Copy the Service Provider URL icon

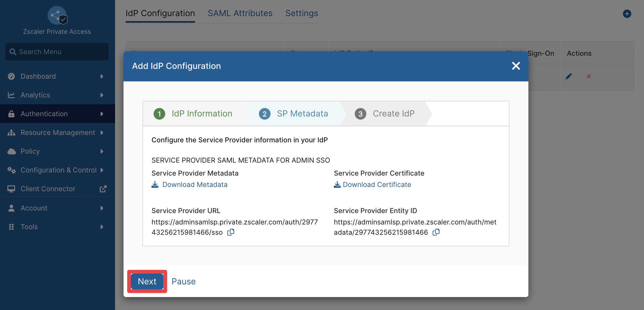pyautogui.click(x=231, y=232)
